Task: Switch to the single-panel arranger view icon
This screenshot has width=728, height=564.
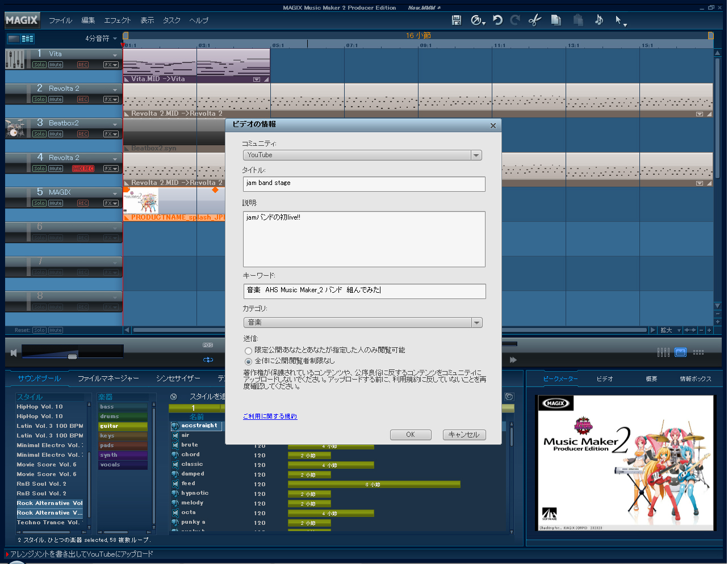Action: point(13,39)
